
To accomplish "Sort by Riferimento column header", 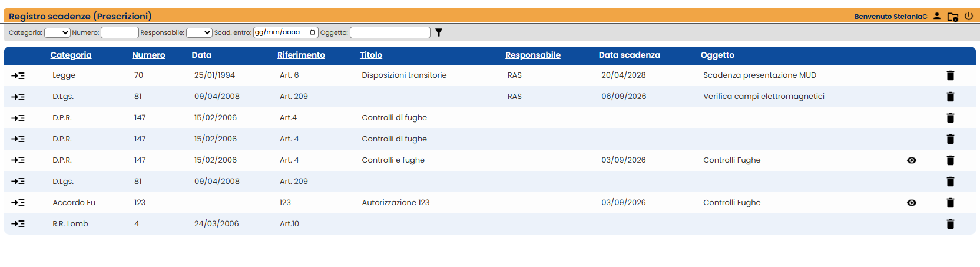I will [301, 55].
